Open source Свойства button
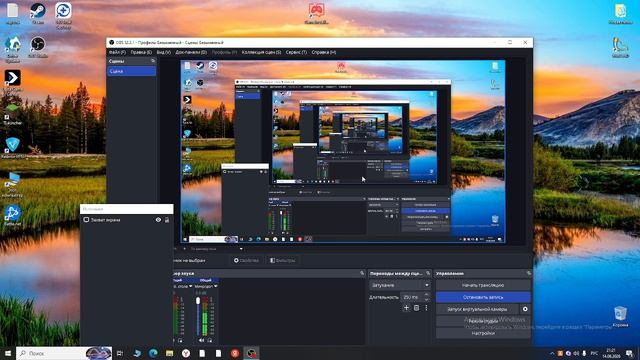Screen dimensions: 640x360 point(247,260)
